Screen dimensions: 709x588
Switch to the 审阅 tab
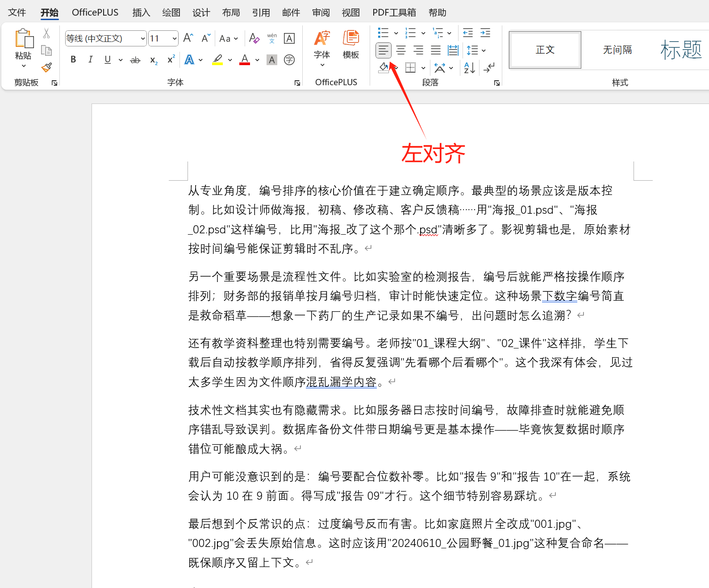[321, 12]
